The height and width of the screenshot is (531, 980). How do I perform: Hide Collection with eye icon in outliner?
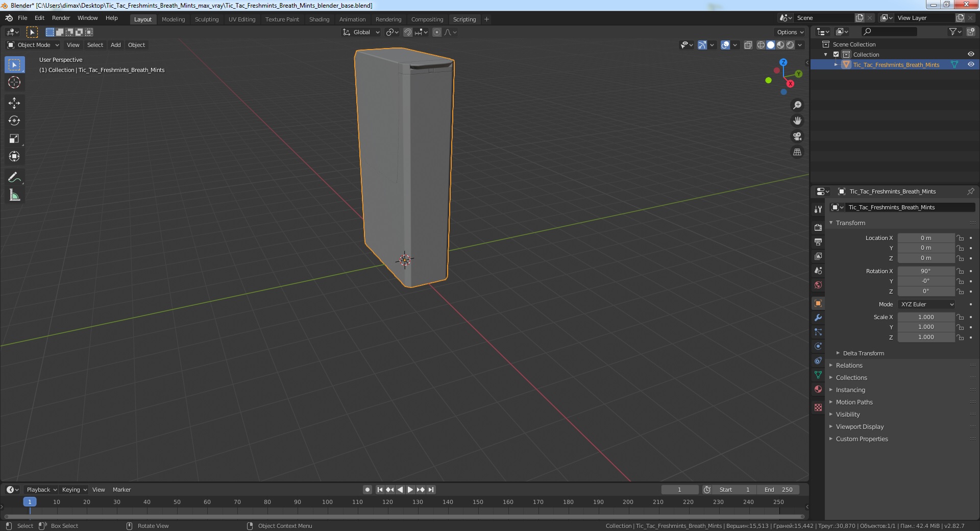971,55
